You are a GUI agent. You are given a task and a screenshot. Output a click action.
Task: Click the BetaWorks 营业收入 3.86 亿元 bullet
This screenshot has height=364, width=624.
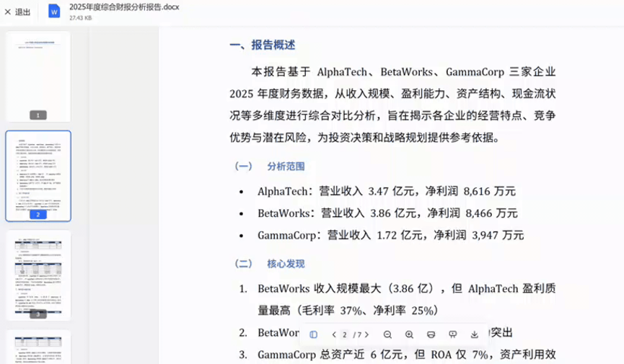click(x=387, y=213)
